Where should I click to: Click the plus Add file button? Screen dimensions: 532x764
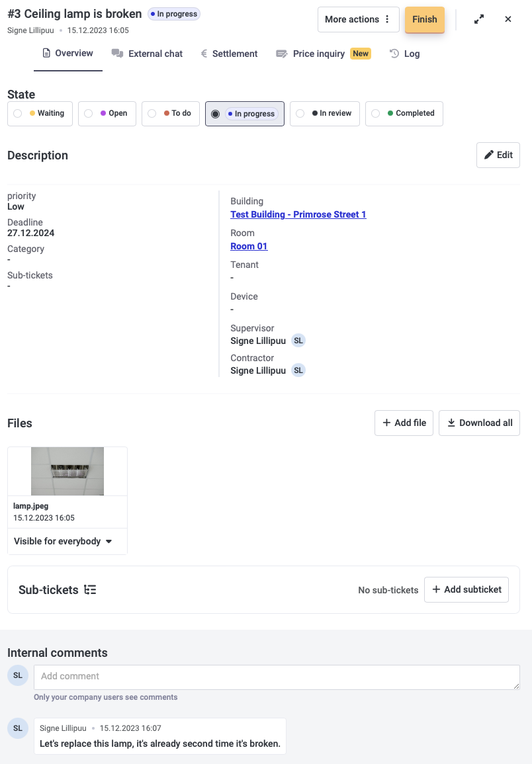click(404, 423)
